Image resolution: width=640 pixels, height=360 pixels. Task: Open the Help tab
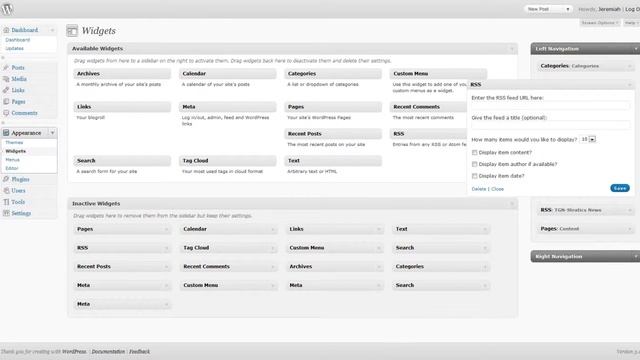coord(631,23)
